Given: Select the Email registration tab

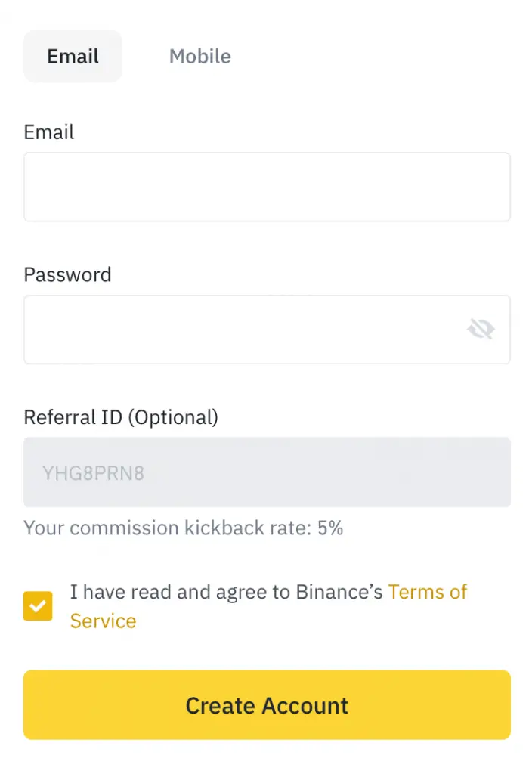Looking at the screenshot, I should [x=73, y=56].
